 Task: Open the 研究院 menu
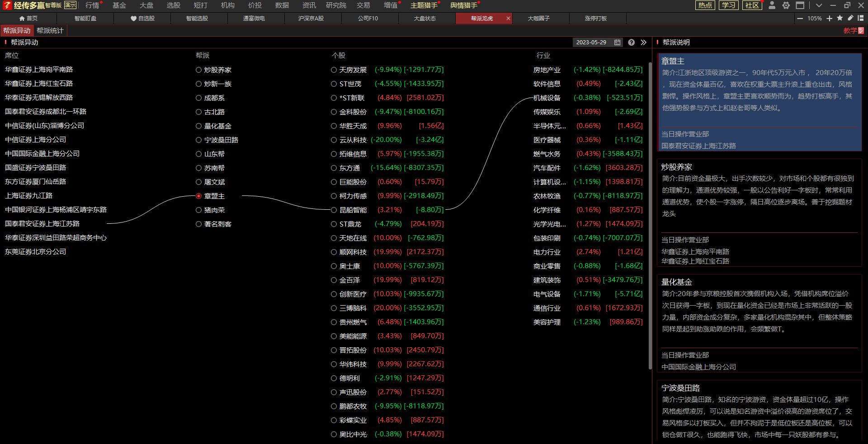pos(336,5)
